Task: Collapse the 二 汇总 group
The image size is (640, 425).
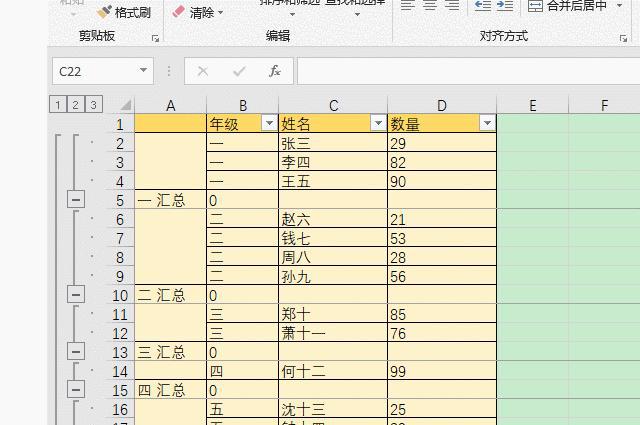Action: click(76, 294)
